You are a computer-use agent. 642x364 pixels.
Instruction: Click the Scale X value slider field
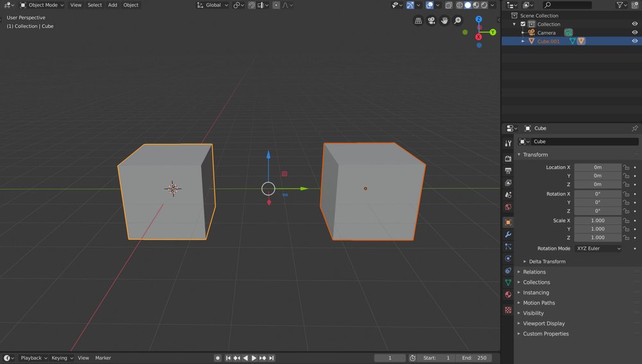(597, 221)
